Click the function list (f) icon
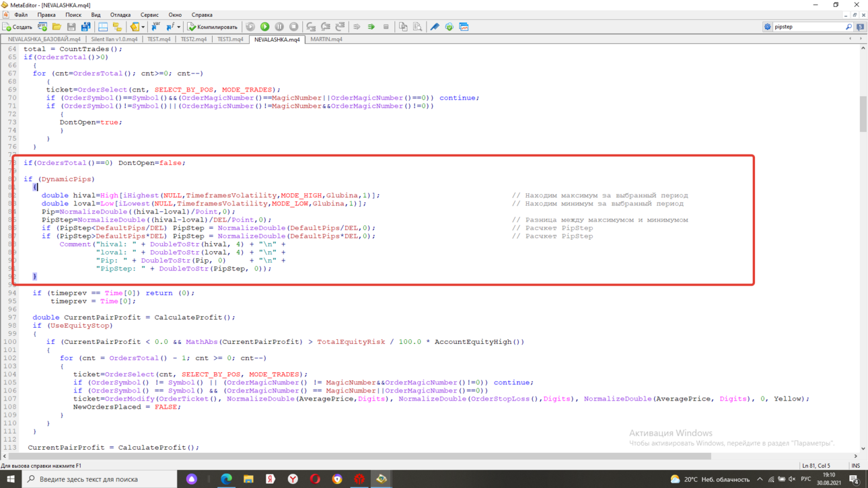Screen dimensions: 868x488 click(170, 27)
